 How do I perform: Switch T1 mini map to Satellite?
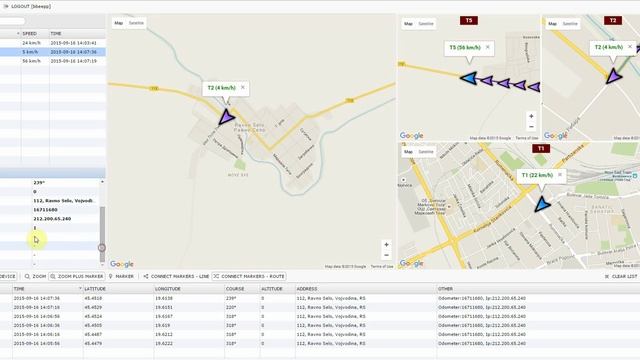point(426,151)
